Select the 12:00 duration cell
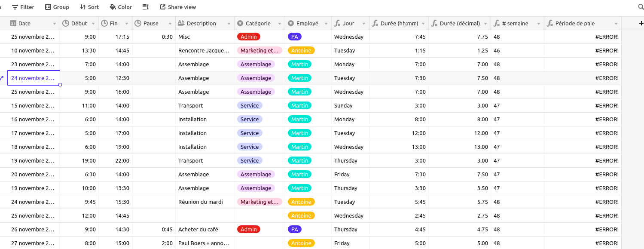Screen dimensions: 644x249 (x=399, y=133)
